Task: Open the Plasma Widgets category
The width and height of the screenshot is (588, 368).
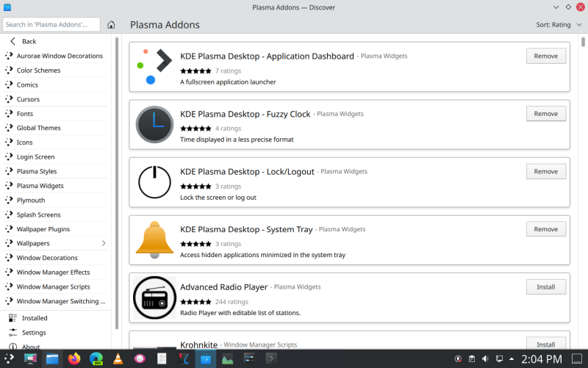Action: coord(56,186)
